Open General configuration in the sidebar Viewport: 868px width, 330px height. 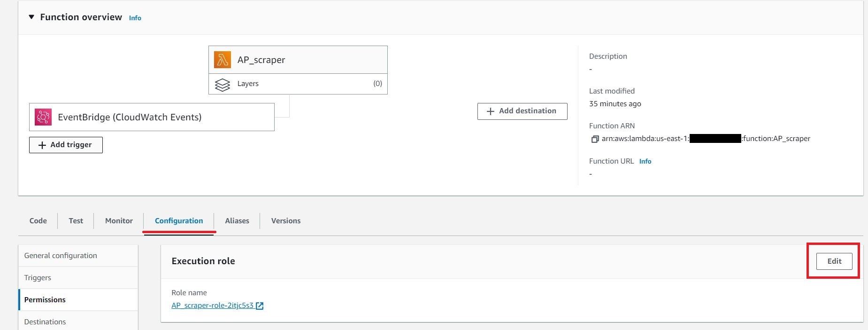pos(78,256)
